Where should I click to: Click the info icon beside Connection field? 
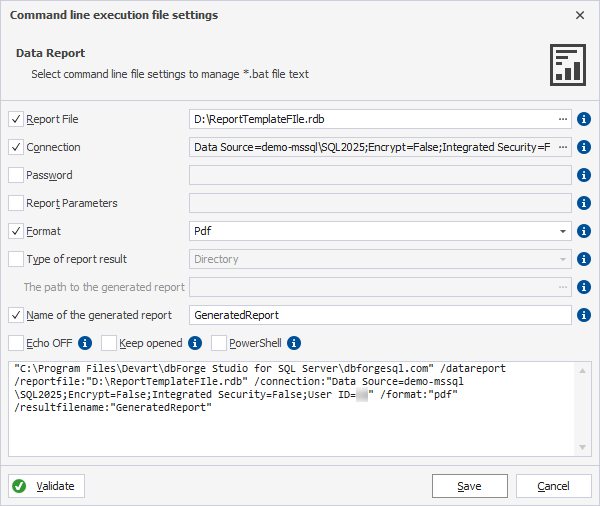point(584,147)
